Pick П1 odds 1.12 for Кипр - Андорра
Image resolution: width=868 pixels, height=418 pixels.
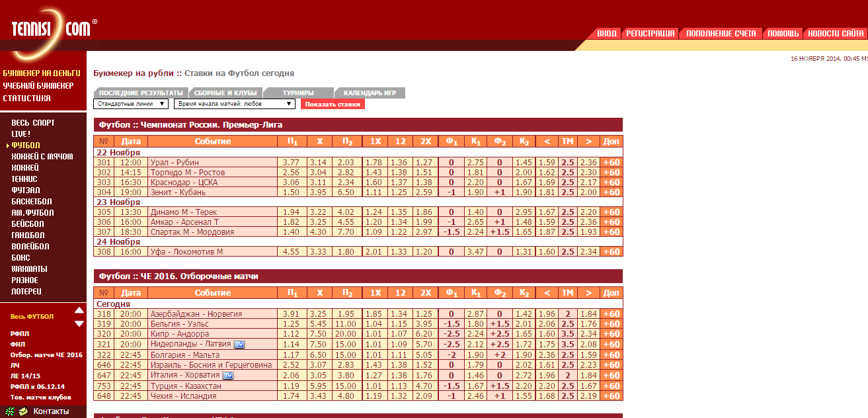(292, 335)
